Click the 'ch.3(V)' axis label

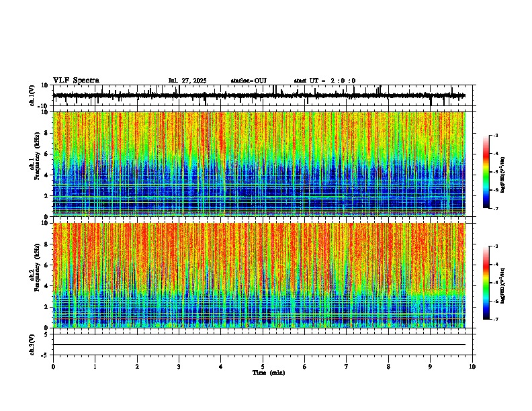[32, 345]
